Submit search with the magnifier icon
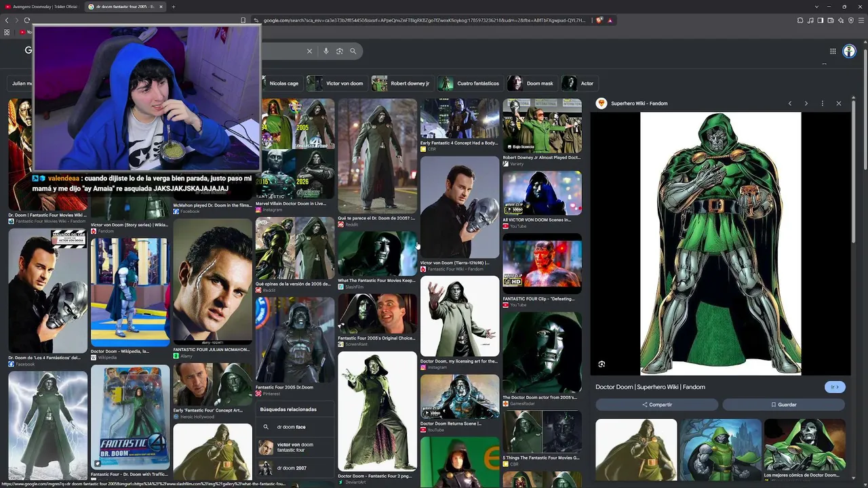868x488 pixels. tap(353, 51)
